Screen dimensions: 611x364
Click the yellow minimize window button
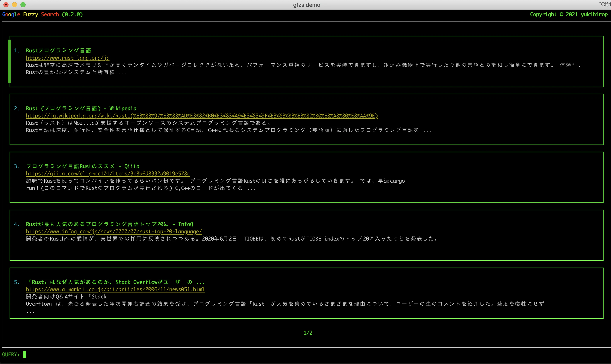click(x=14, y=5)
